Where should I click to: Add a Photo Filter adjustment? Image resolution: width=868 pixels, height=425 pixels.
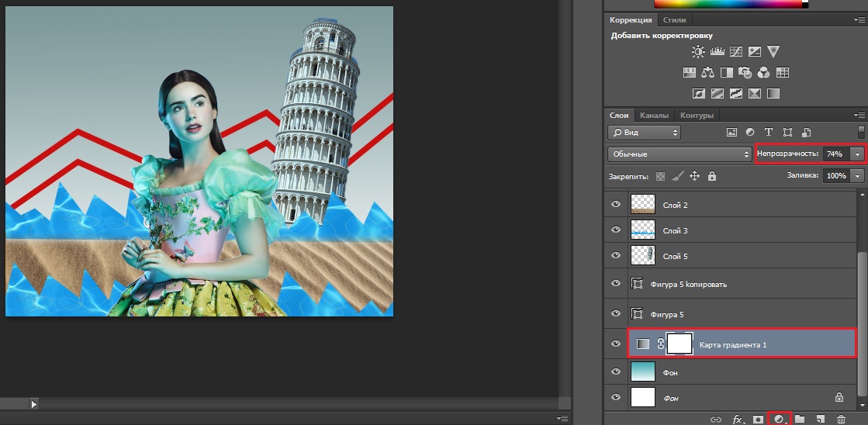(745, 72)
